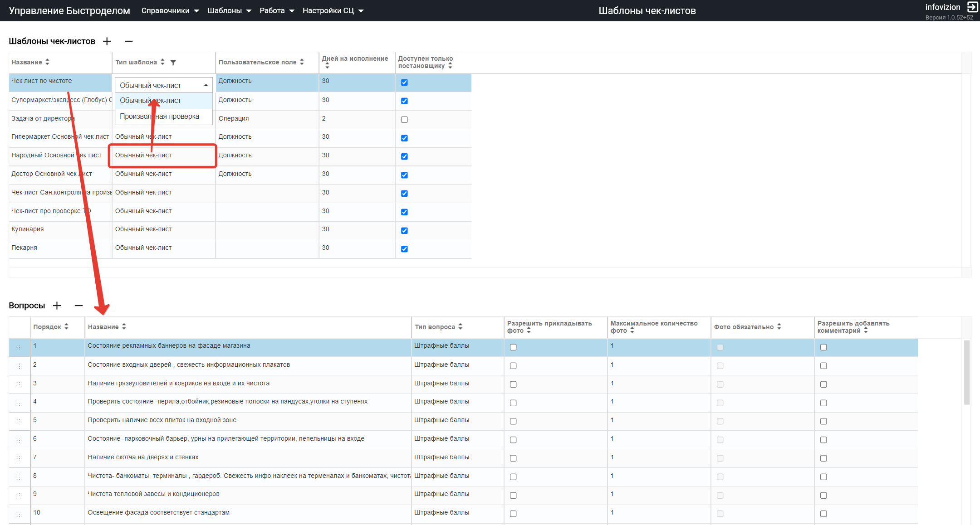Sort templates by Название column
Viewport: 980px width, 525px height.
pos(47,62)
